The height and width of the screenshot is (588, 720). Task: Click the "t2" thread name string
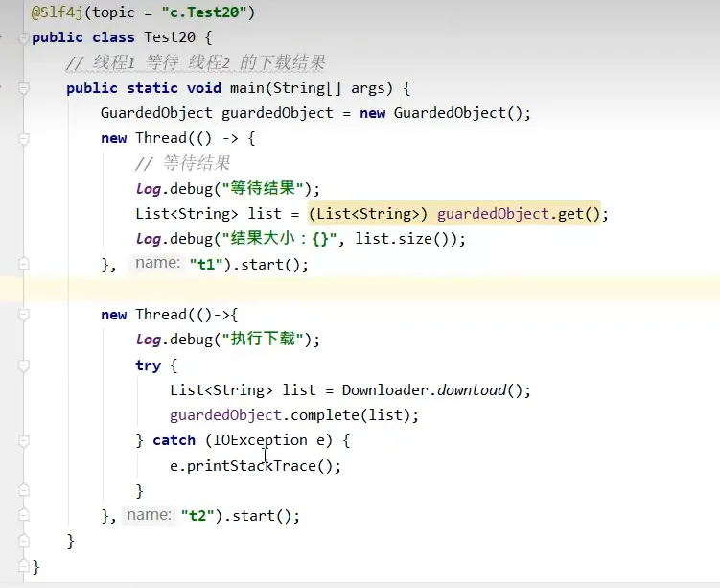[x=197, y=516]
